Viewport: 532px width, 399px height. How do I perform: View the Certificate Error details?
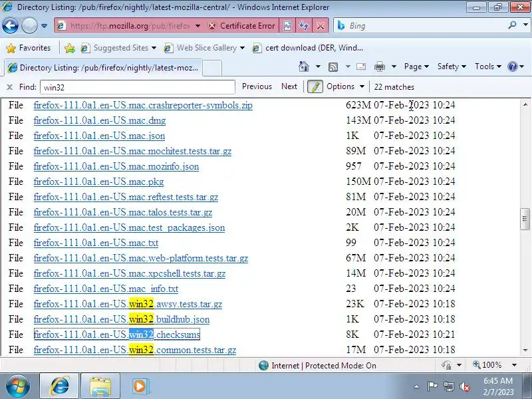click(241, 26)
